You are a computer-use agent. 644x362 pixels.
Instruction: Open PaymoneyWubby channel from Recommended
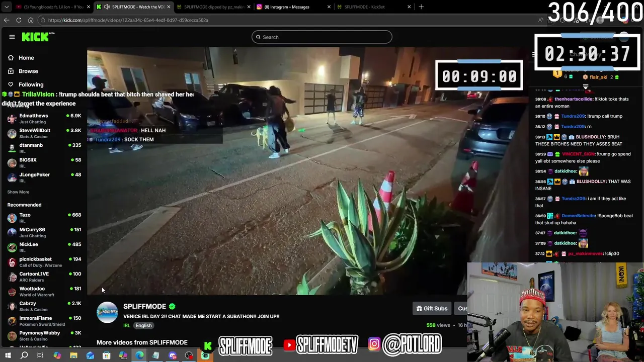click(x=43, y=336)
